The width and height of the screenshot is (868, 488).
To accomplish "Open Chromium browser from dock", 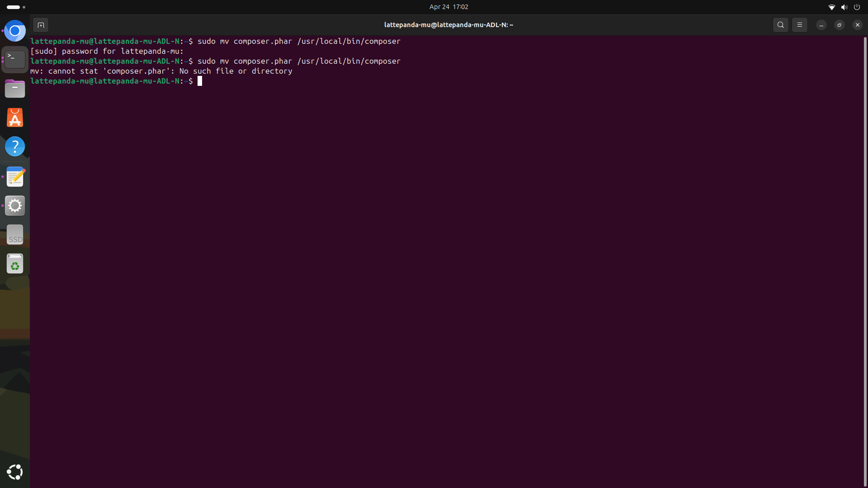I will [x=15, y=31].
